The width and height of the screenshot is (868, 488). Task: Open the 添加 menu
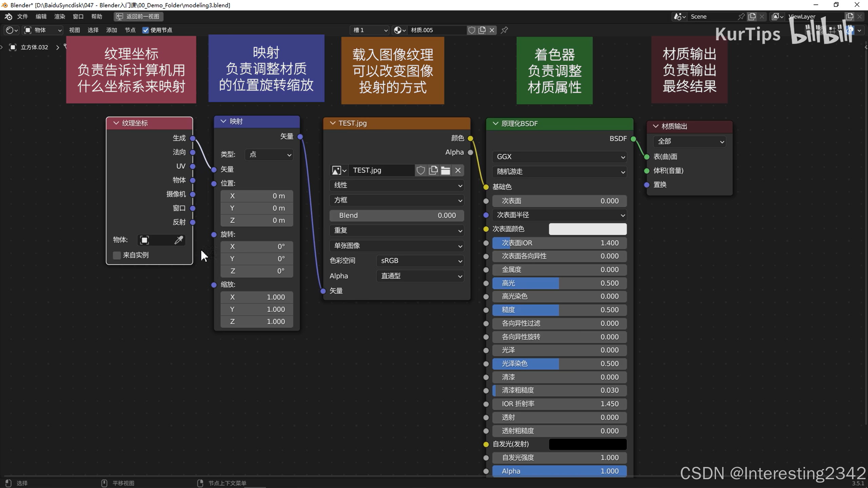pyautogui.click(x=111, y=30)
